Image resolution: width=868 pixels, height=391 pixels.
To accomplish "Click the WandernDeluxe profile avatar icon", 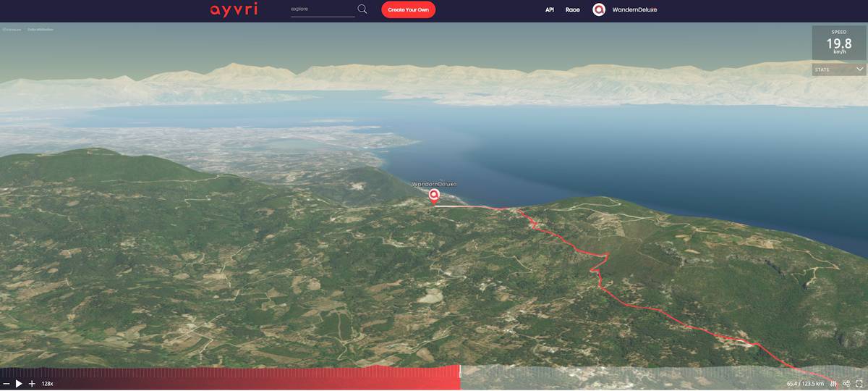I will click(x=598, y=10).
